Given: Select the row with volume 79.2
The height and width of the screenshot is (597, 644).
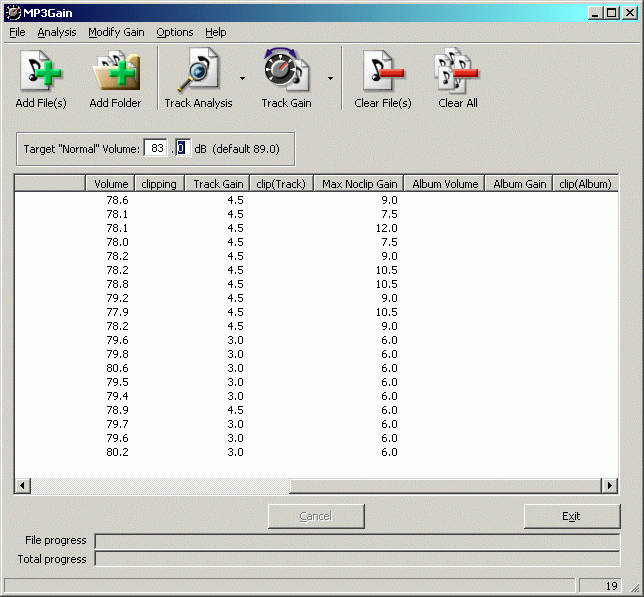Looking at the screenshot, I should point(316,298).
